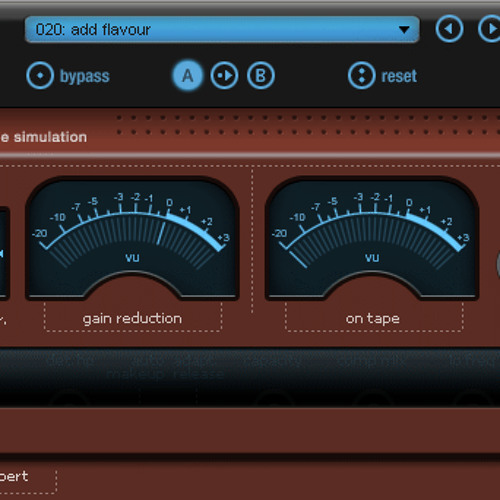Click the reset icon with three dots
Image resolution: width=500 pixels, height=500 pixels.
tap(362, 75)
